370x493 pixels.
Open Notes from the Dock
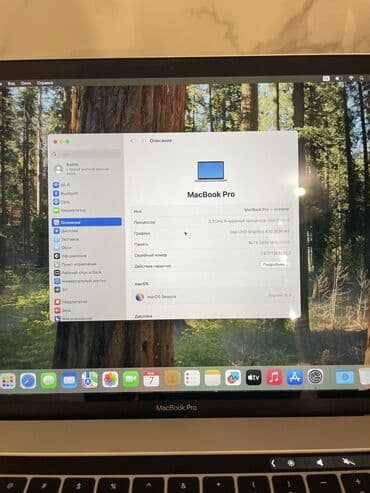coord(212,378)
